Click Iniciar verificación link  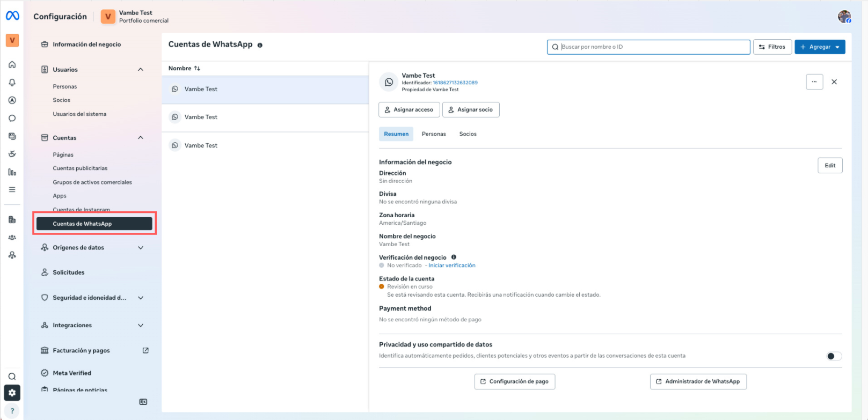pyautogui.click(x=451, y=266)
